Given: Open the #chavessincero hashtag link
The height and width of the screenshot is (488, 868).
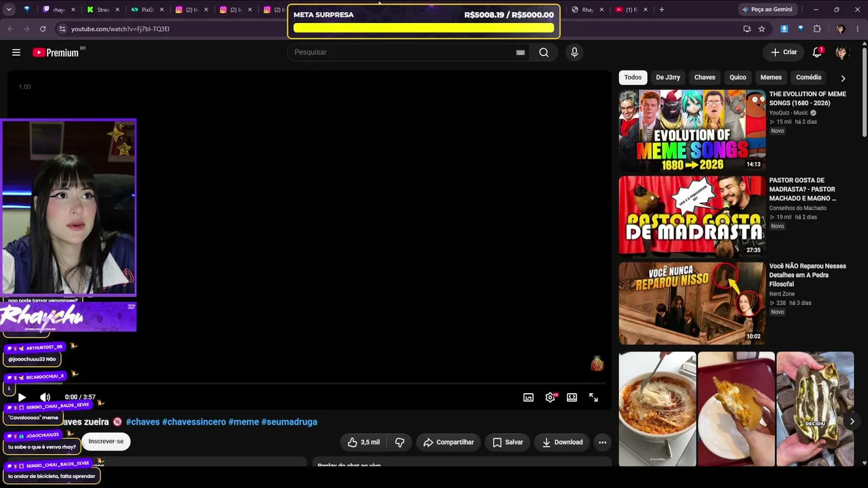Looking at the screenshot, I should tap(194, 422).
